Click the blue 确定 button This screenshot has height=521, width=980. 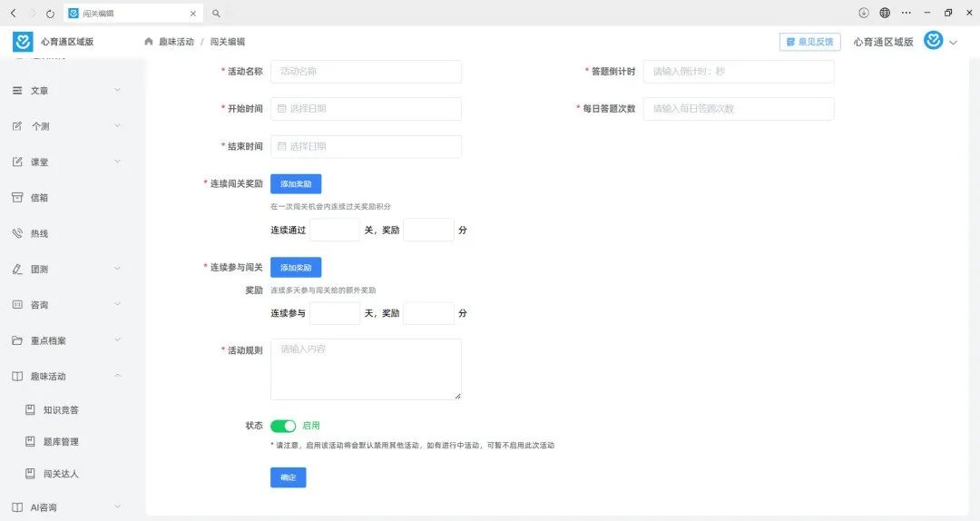tap(289, 477)
